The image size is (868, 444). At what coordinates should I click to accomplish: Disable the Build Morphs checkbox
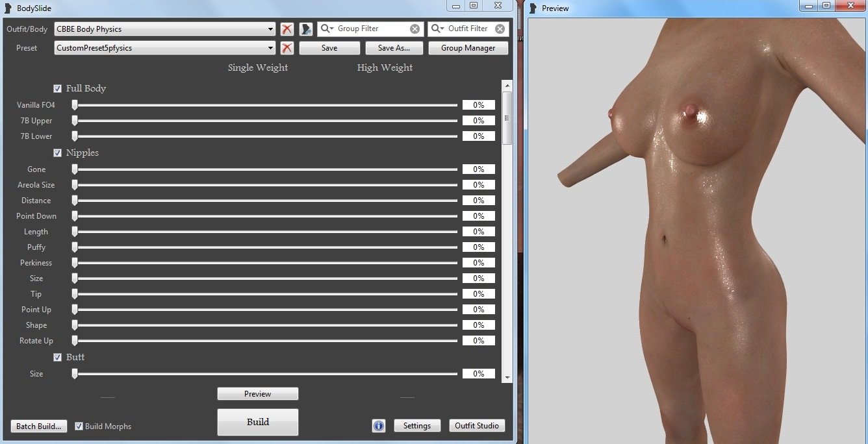click(x=79, y=426)
